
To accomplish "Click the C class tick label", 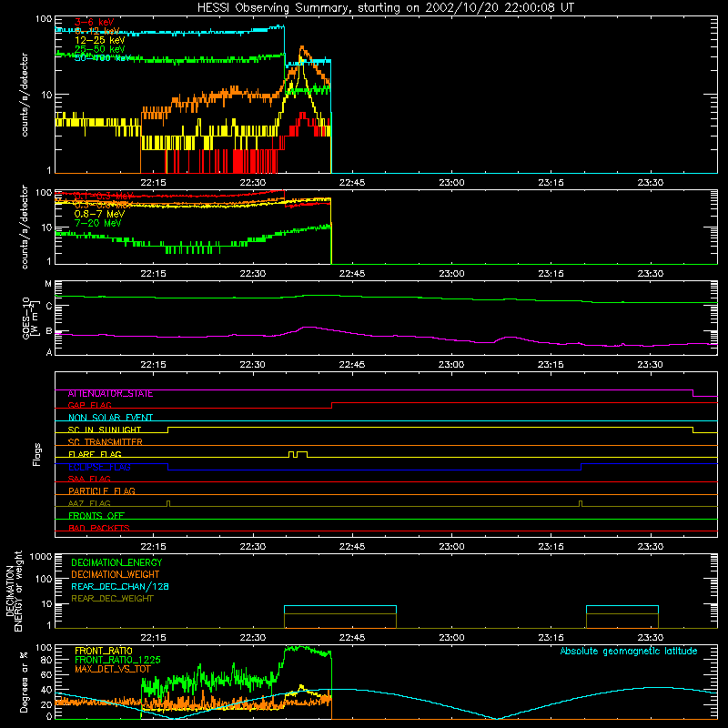I will [x=49, y=306].
